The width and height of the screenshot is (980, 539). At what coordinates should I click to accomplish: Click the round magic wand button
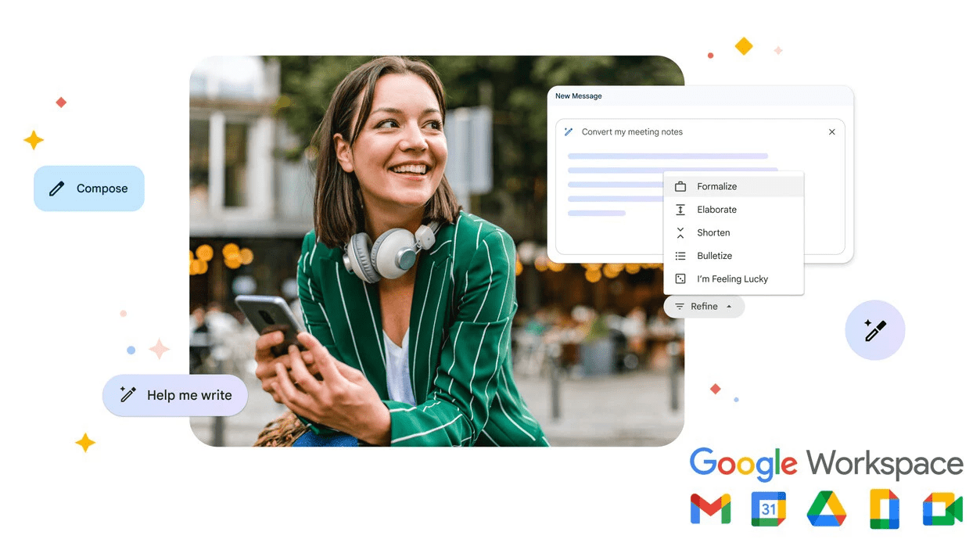[874, 331]
